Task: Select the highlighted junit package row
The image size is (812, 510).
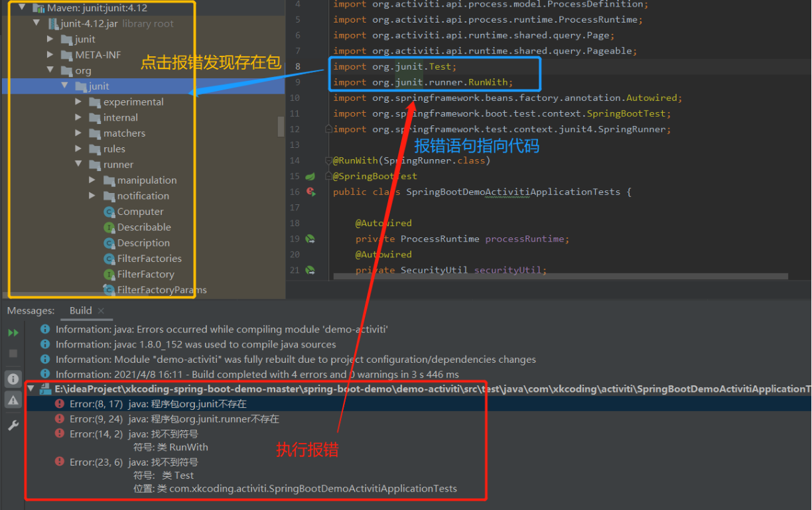Action: coord(143,86)
